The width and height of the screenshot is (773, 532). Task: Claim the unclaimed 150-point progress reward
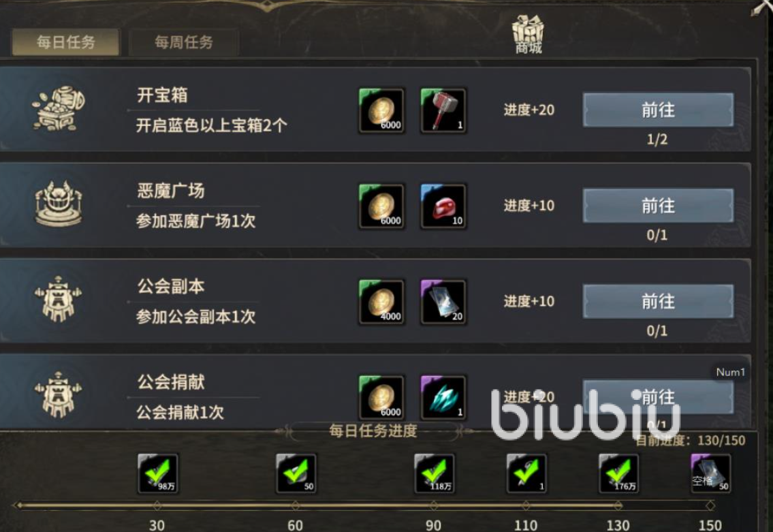point(710,473)
